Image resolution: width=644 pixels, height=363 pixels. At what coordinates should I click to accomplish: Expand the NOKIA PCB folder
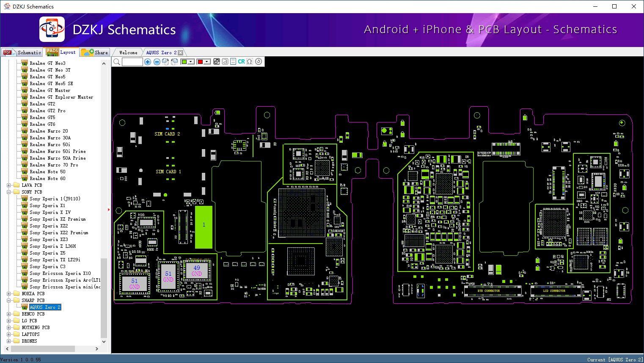9,294
